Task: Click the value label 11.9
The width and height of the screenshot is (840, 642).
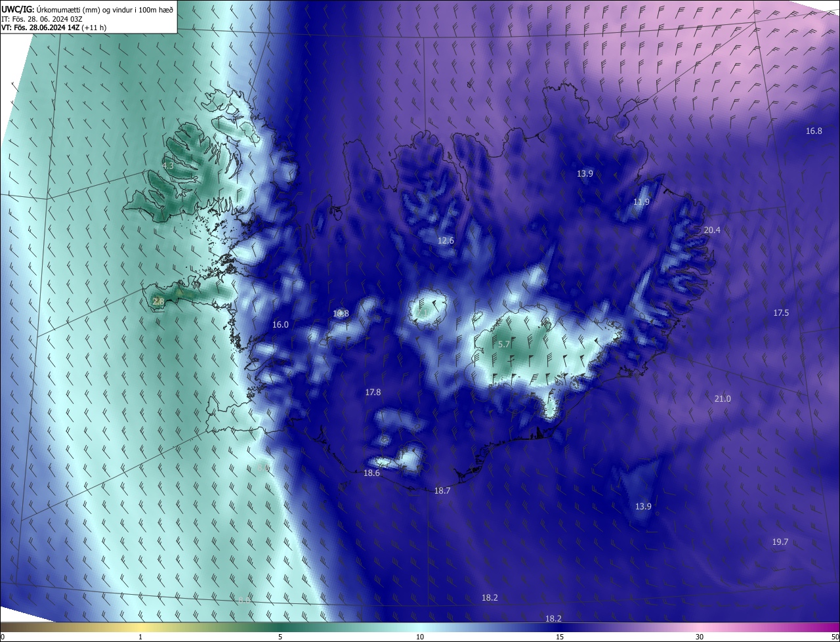Action: tap(641, 202)
